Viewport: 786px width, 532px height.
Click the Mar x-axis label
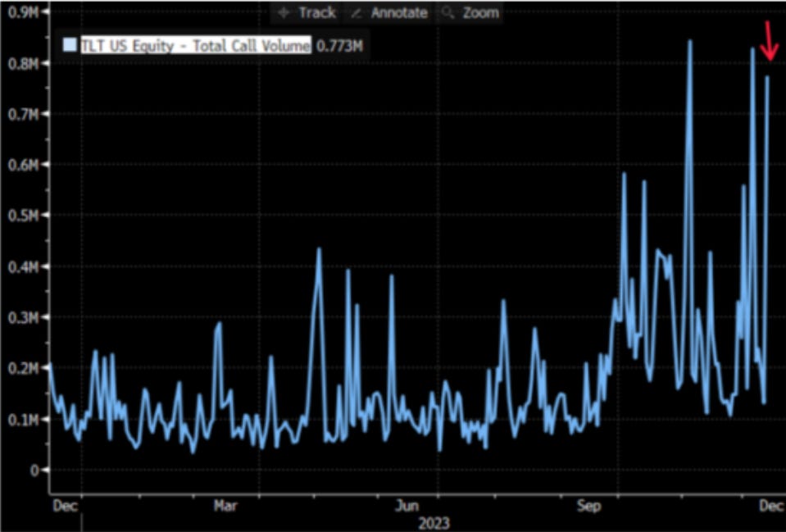(225, 506)
